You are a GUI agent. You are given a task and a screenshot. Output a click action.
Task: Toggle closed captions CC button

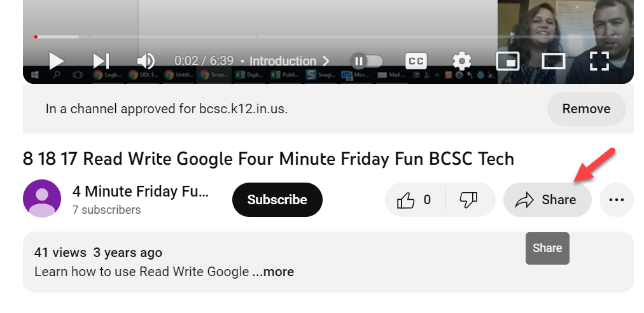coord(416,61)
